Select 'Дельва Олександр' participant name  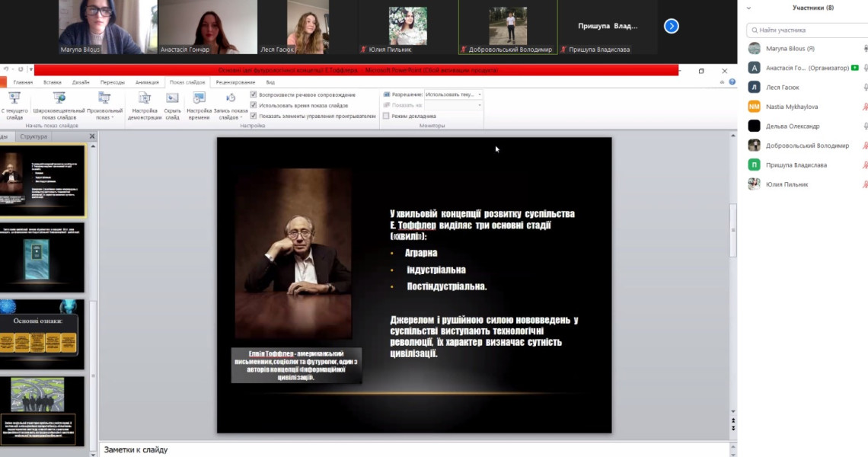pyautogui.click(x=793, y=126)
